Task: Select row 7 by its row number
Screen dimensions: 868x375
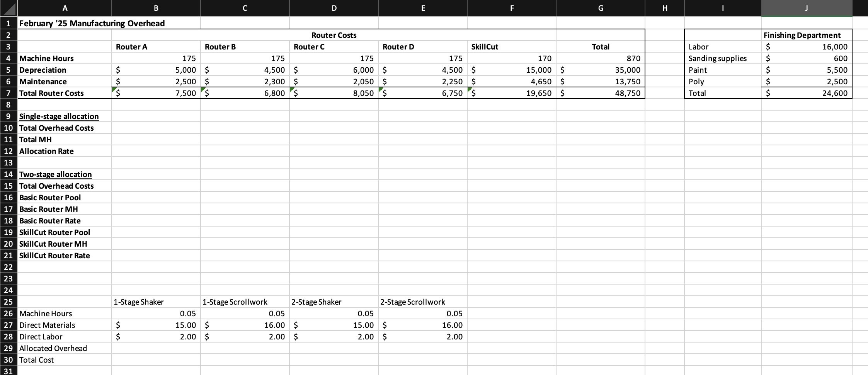Action: point(9,93)
